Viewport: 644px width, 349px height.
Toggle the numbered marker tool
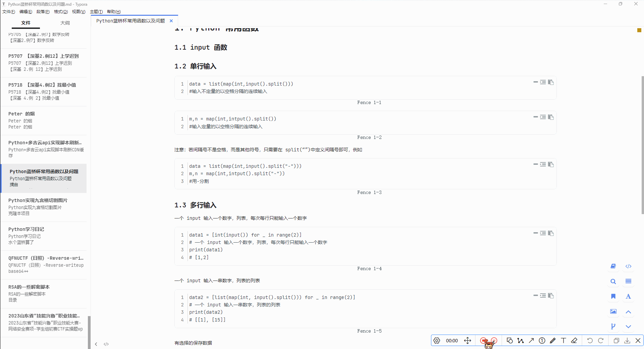pyautogui.click(x=542, y=341)
